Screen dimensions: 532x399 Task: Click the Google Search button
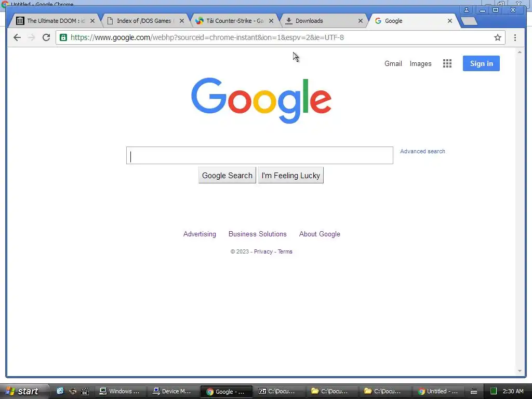point(227,175)
